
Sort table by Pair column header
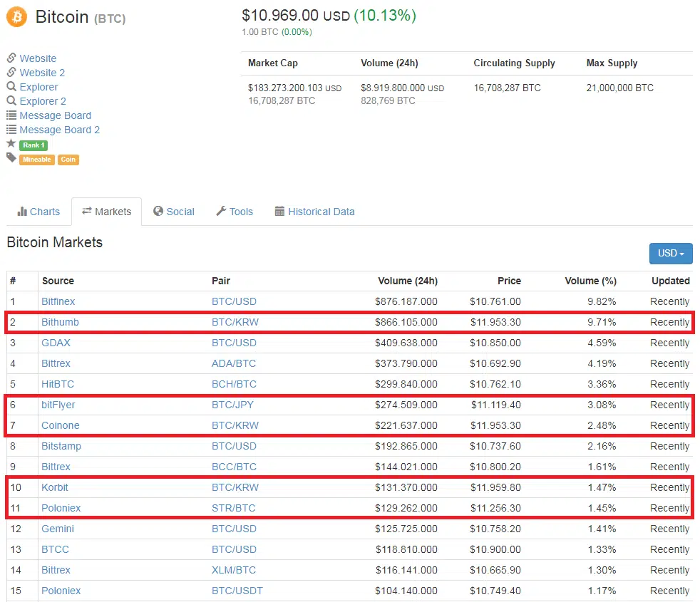221,281
